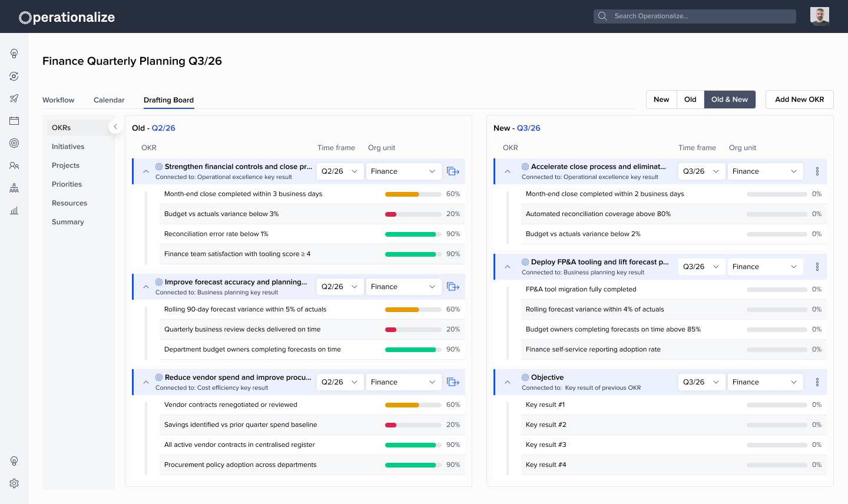Click the refresh cycle sidebar icon
The height and width of the screenshot is (504, 848).
(x=14, y=76)
